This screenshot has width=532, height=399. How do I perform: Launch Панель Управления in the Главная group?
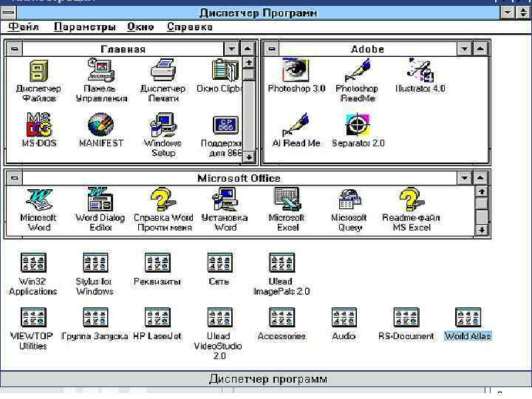tap(100, 70)
